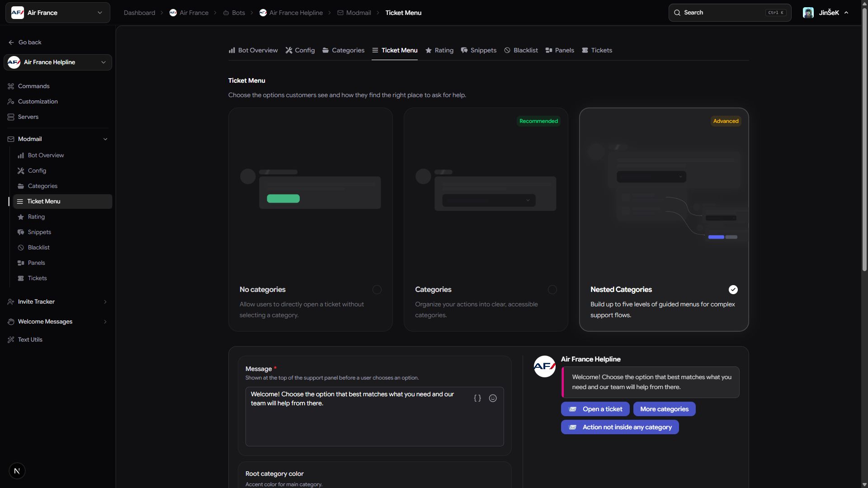Click the Air France breadcrumb link
This screenshot has width=868, height=488.
[189, 13]
